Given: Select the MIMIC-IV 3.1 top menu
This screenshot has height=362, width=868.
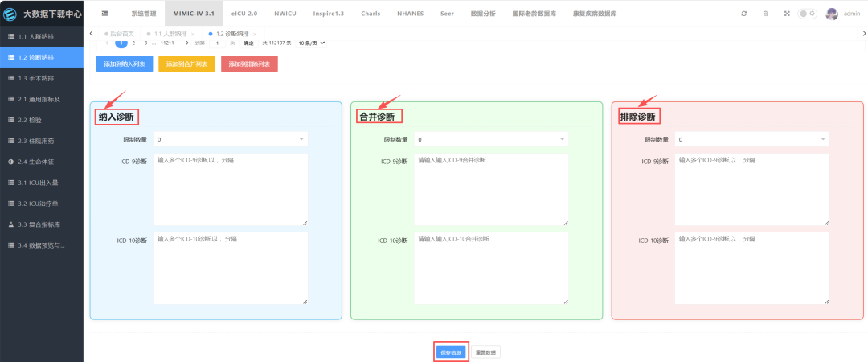Looking at the screenshot, I should click(x=194, y=14).
